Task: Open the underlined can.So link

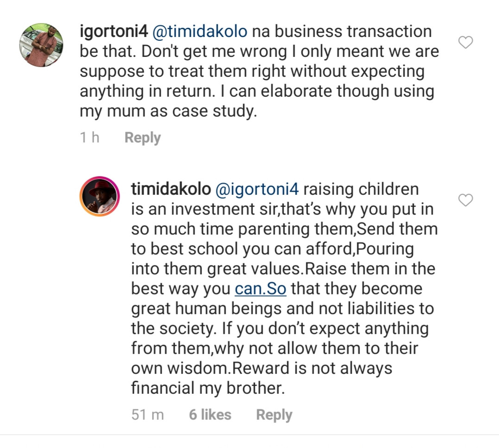Action: (260, 289)
